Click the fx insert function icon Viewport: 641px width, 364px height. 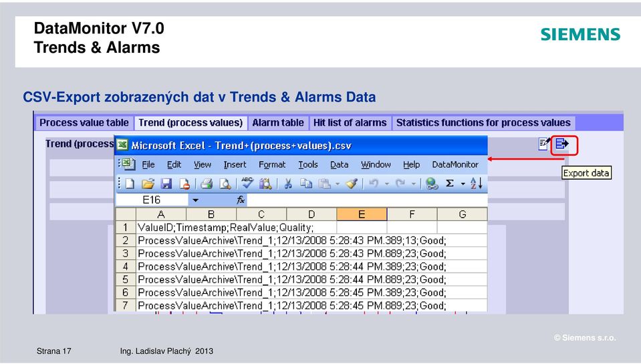point(241,200)
